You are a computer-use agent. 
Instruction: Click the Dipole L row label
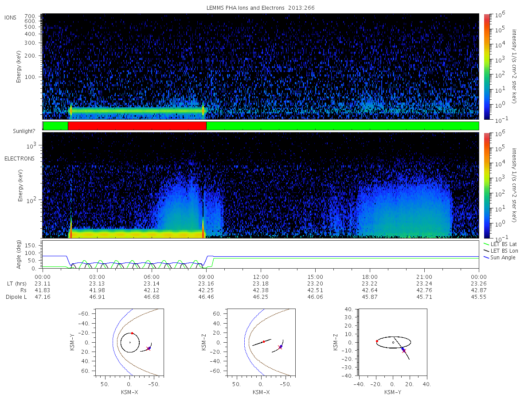[x=16, y=297]
